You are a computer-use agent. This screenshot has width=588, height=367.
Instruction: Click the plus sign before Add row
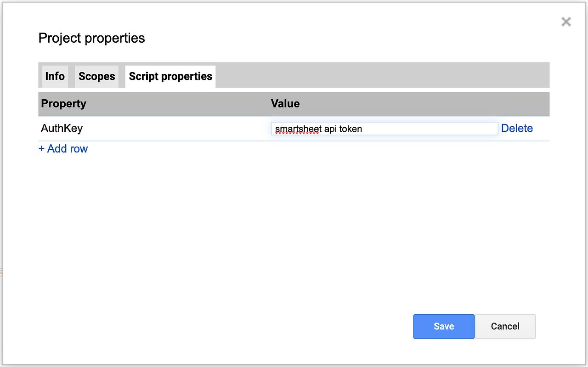[41, 149]
